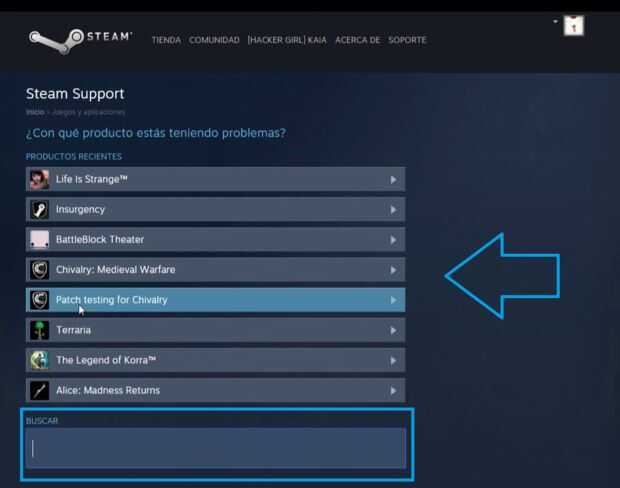Expand the Insurgency row arrow
This screenshot has width=620, height=488.
point(393,210)
